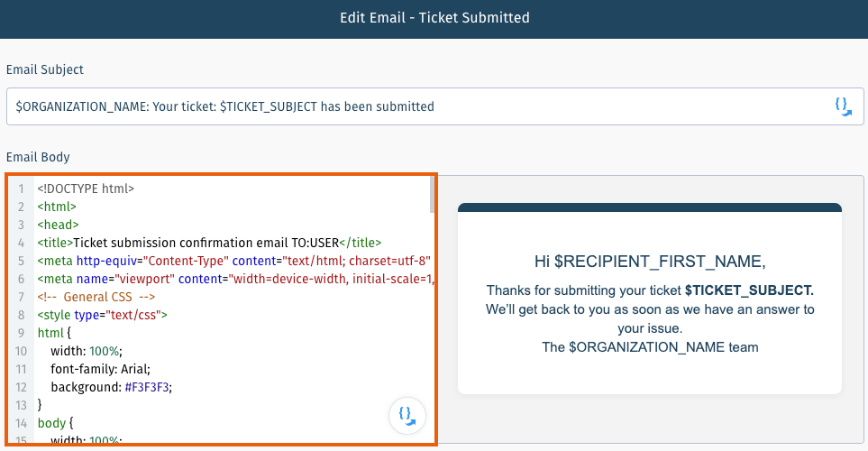The image size is (868, 451).
Task: Click the round variable insert button in code editor
Action: (x=407, y=416)
